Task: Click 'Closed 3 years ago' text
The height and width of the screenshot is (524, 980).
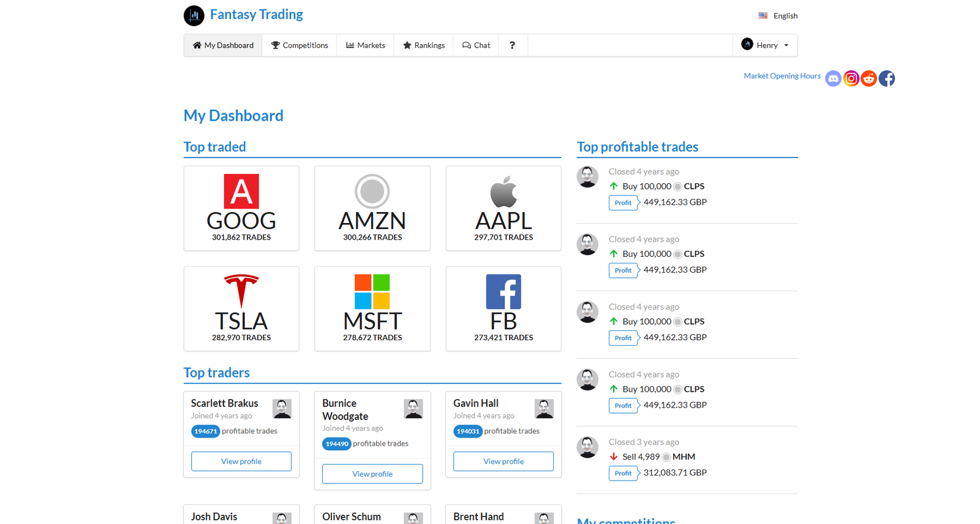Action: tap(644, 442)
